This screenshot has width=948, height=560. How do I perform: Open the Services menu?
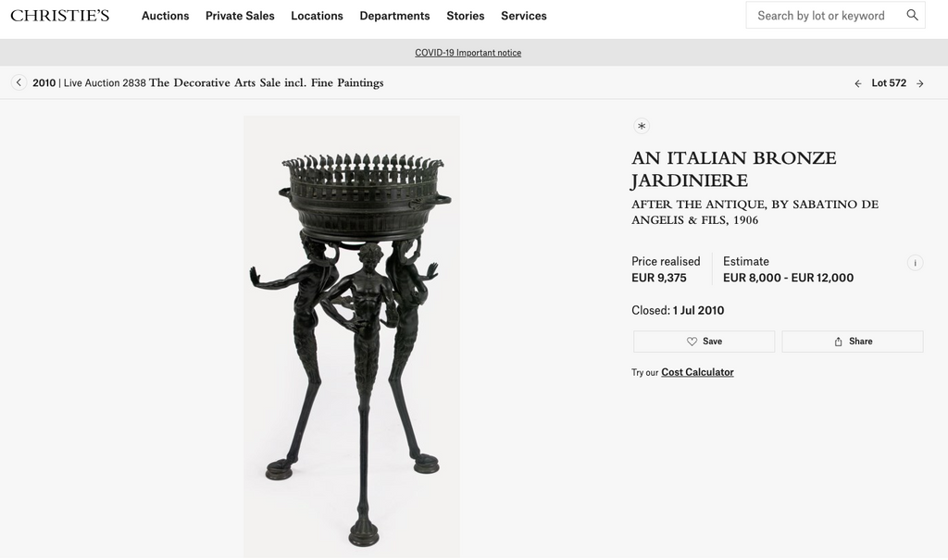[524, 16]
